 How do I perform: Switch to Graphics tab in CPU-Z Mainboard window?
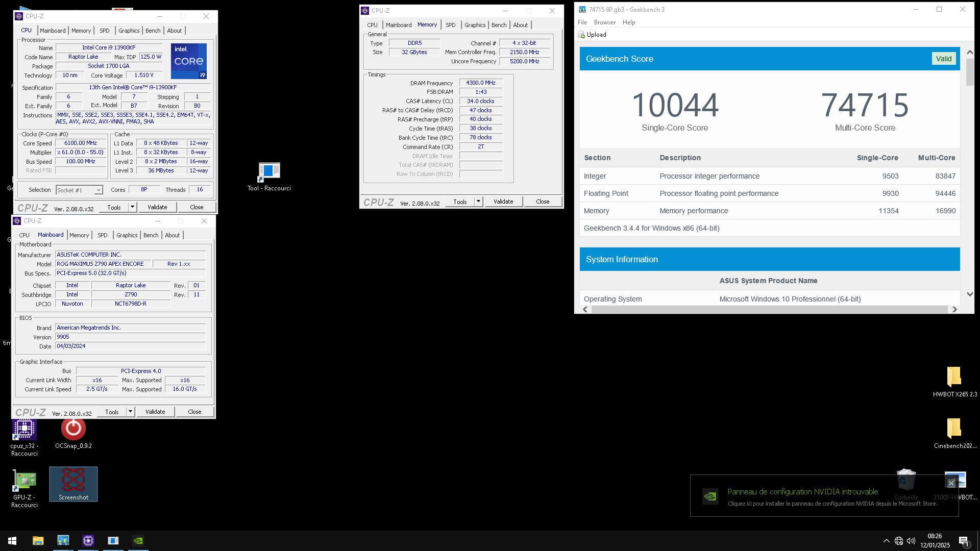[x=127, y=235]
